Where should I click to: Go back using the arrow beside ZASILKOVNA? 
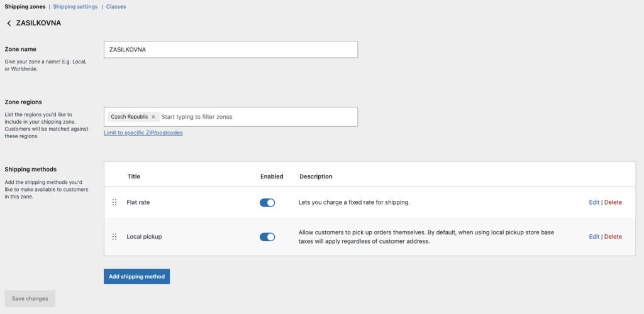[9, 23]
